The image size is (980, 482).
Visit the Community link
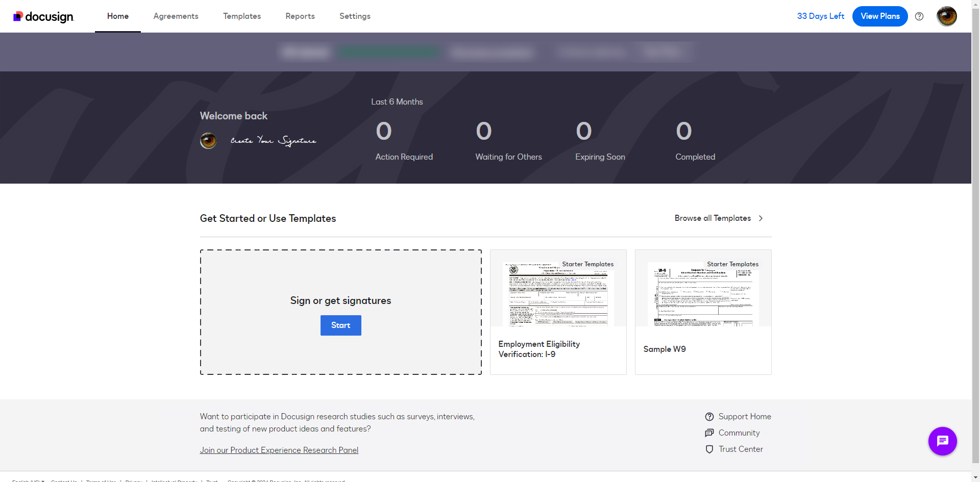732,433
